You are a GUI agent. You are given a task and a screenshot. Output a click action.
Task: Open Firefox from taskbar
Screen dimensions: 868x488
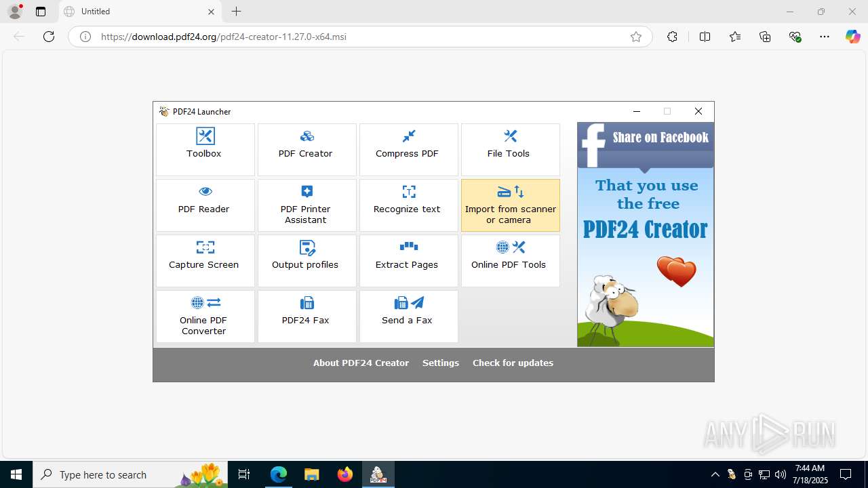[x=345, y=474]
